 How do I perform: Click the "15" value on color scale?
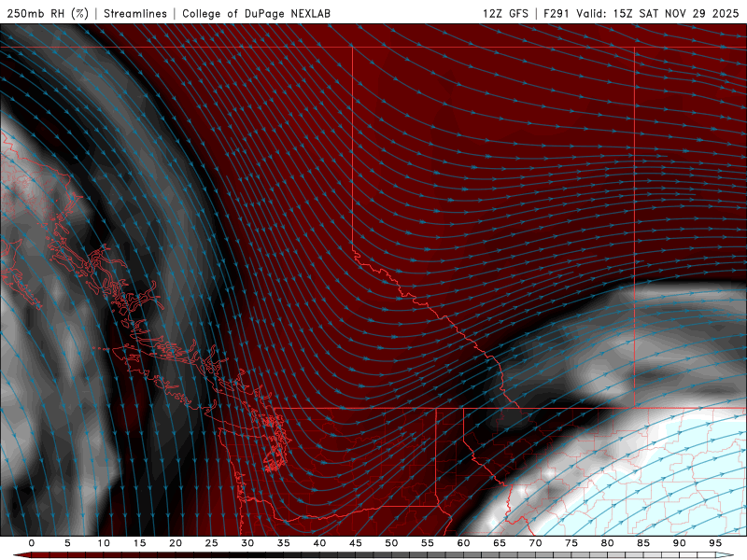139,543
